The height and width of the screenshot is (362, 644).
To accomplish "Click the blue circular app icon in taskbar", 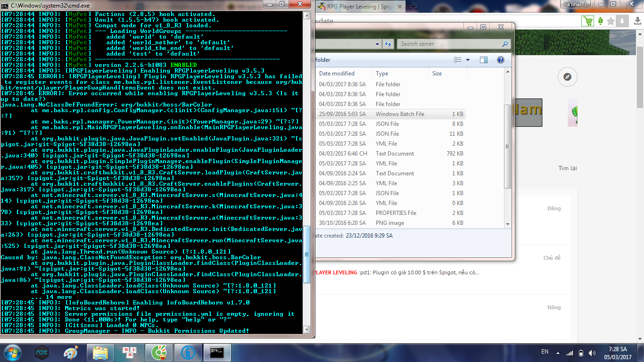I will click(x=188, y=352).
